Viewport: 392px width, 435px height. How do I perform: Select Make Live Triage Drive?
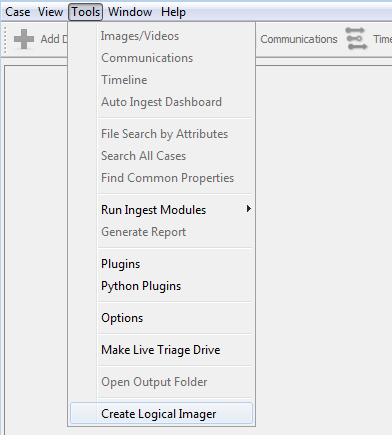click(162, 350)
